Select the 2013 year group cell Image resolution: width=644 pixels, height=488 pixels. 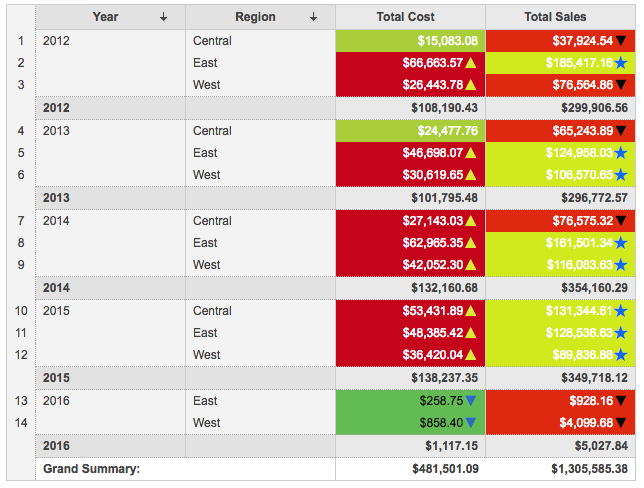pos(110,131)
